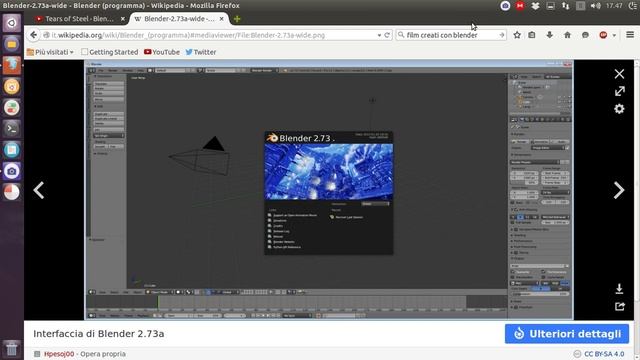Screen dimensions: 640x360
Task: Close the media viewer with the X icon
Action: click(x=619, y=74)
